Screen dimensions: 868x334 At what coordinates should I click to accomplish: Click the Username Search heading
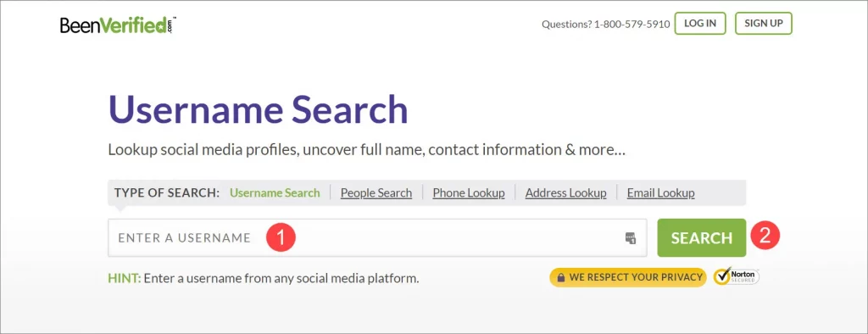tap(258, 109)
